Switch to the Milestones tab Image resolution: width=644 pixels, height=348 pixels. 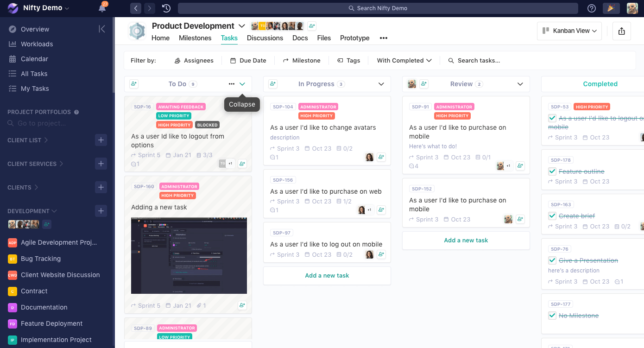pos(195,38)
